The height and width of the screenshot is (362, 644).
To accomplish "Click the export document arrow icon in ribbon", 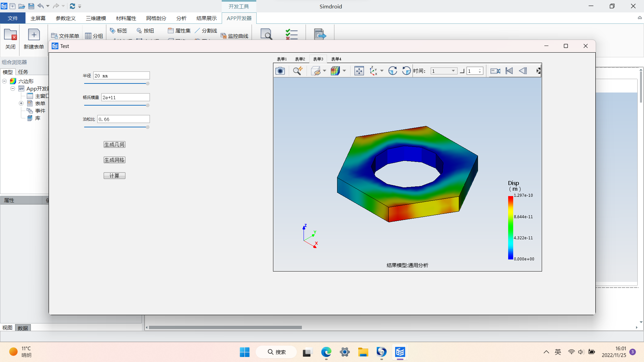I will coord(320,34).
